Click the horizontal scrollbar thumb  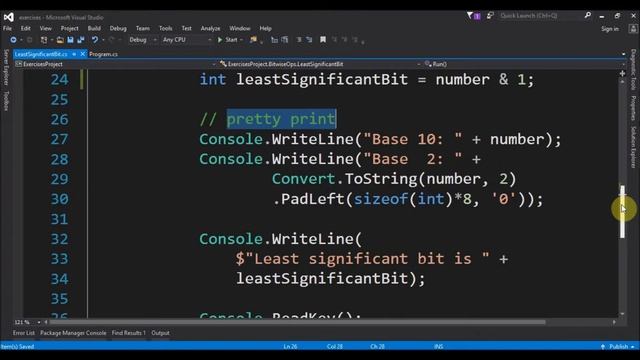(x=297, y=322)
